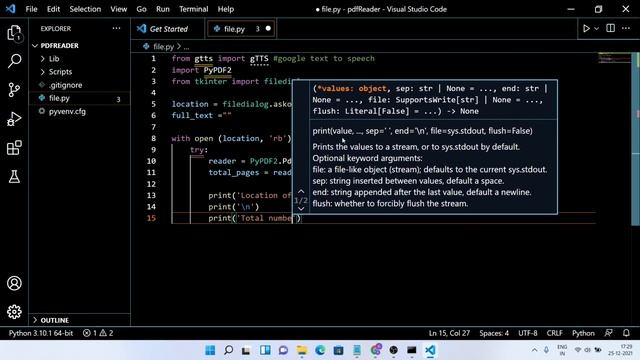Viewport: 640px width, 360px height.
Task: Open the taskbar clock showing 17:29
Action: 620,350
